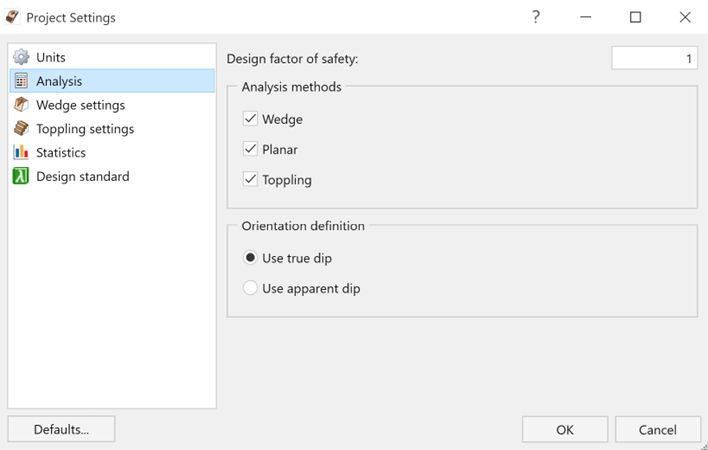This screenshot has height=450, width=708.
Task: Go to the Design standard page
Action: tap(82, 177)
